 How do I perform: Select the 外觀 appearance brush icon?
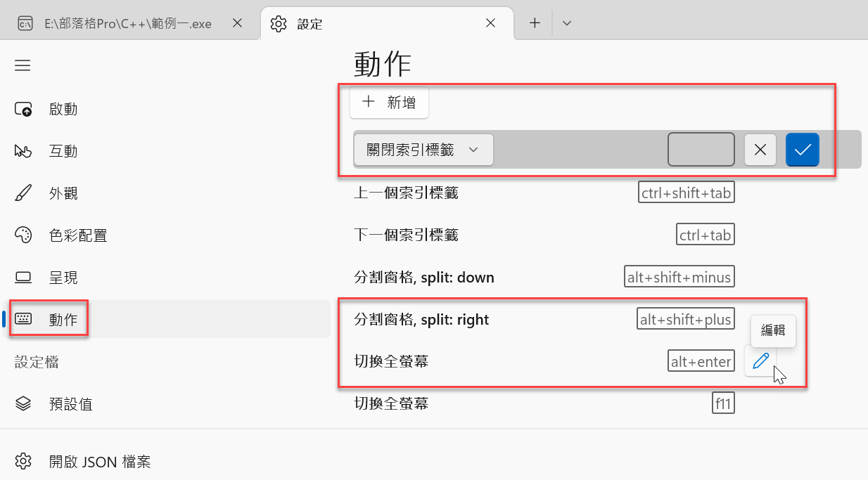coord(23,193)
